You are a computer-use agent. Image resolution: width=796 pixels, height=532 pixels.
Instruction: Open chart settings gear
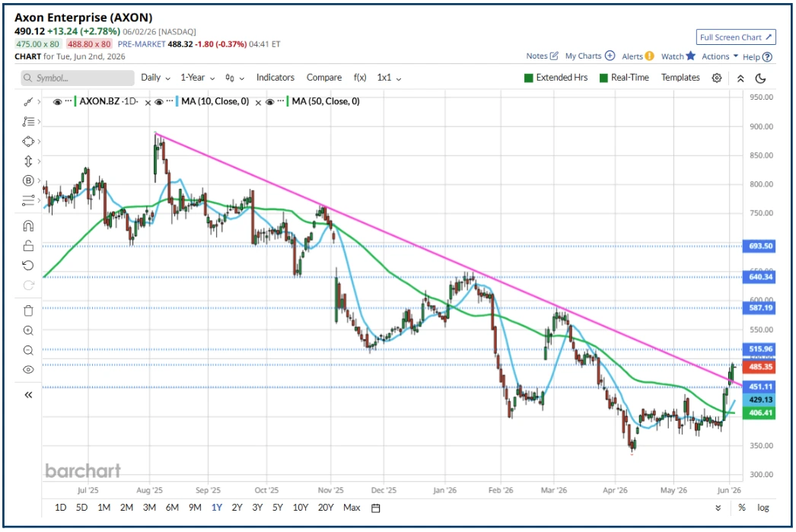tap(717, 78)
